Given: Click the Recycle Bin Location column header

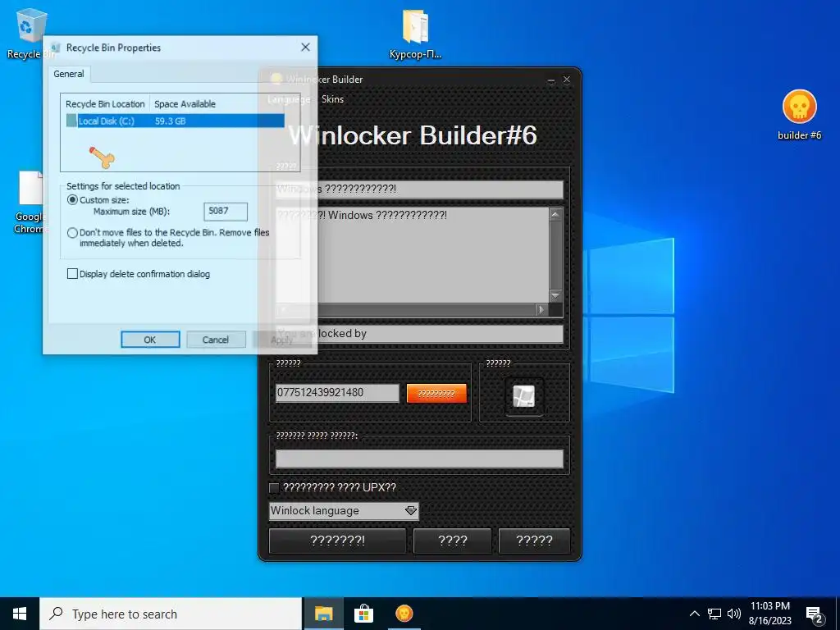Looking at the screenshot, I should (106, 104).
